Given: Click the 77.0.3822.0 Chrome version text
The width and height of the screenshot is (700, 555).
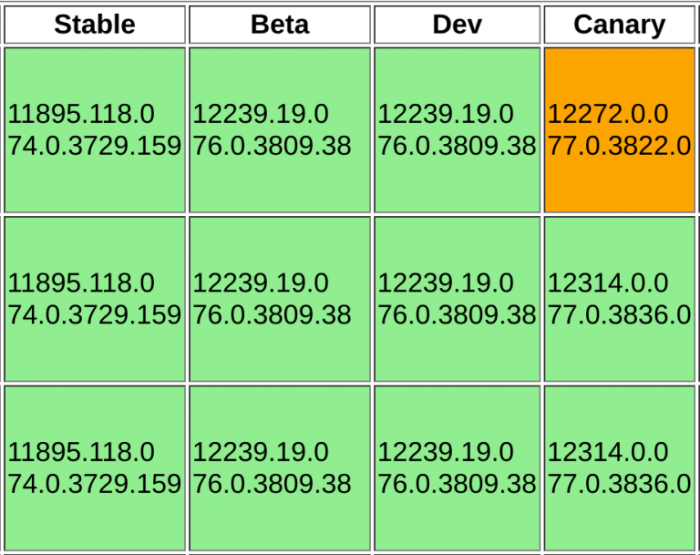Looking at the screenshot, I should coord(619,146).
